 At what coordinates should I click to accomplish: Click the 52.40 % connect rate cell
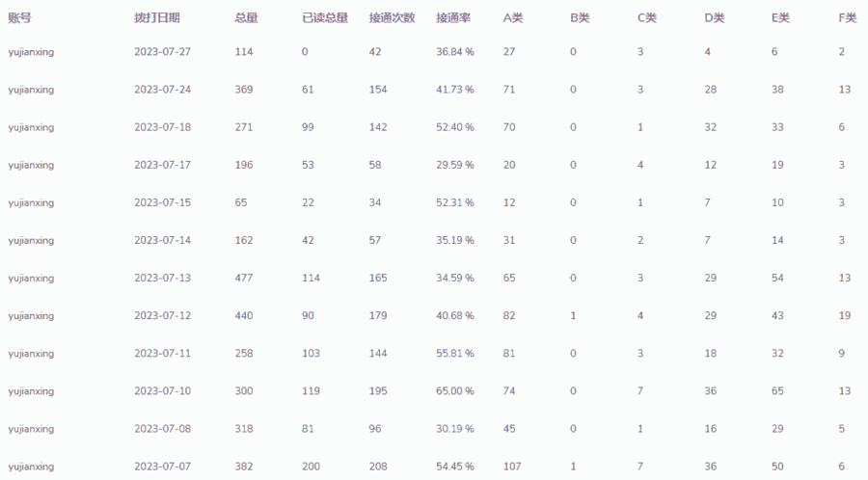coord(455,127)
